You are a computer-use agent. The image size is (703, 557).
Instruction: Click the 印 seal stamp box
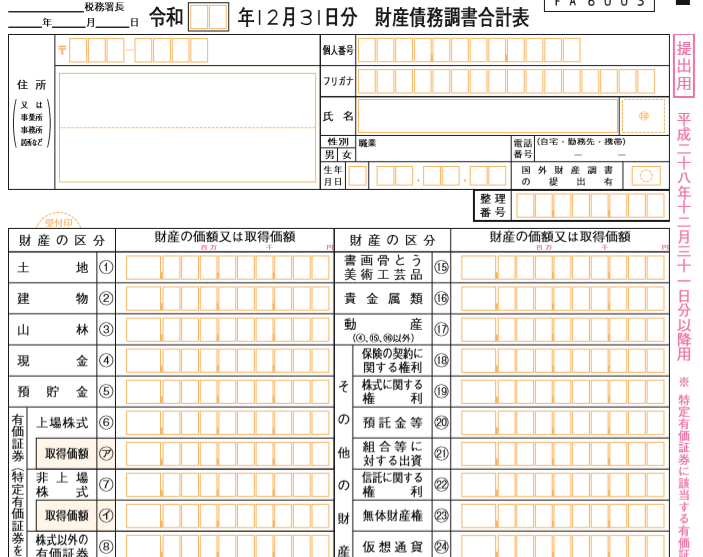click(x=643, y=116)
